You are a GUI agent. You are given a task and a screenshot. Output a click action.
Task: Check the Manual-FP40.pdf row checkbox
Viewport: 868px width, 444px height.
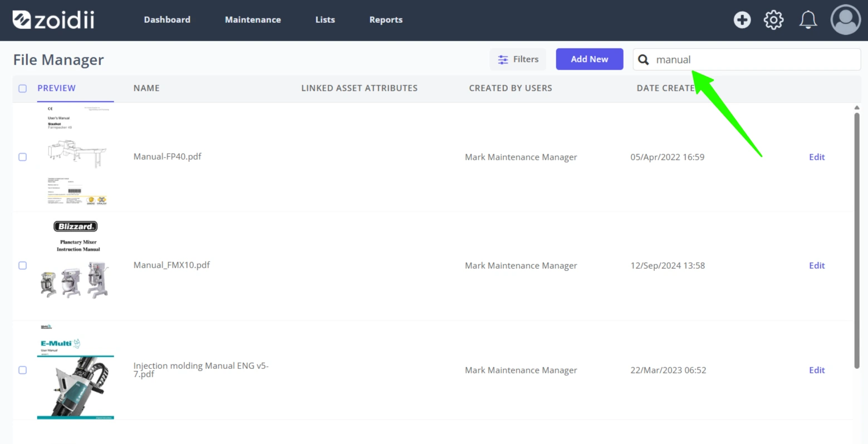(22, 157)
